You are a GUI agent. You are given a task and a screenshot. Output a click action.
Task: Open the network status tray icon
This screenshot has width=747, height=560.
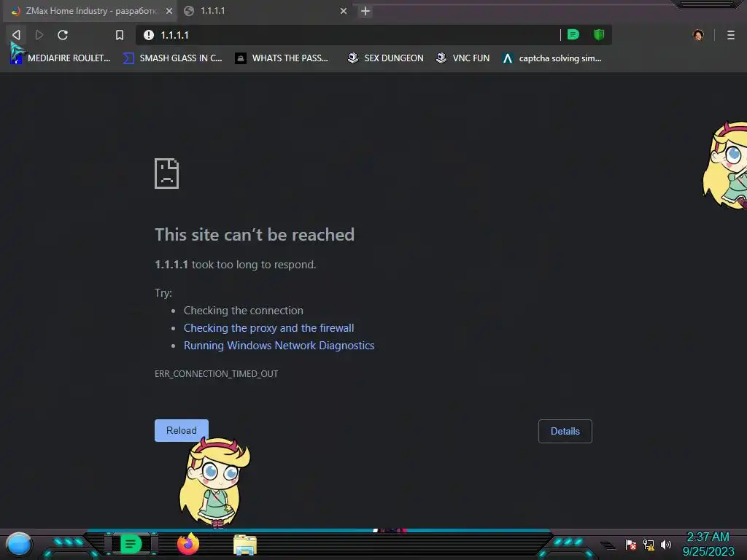[x=649, y=545]
